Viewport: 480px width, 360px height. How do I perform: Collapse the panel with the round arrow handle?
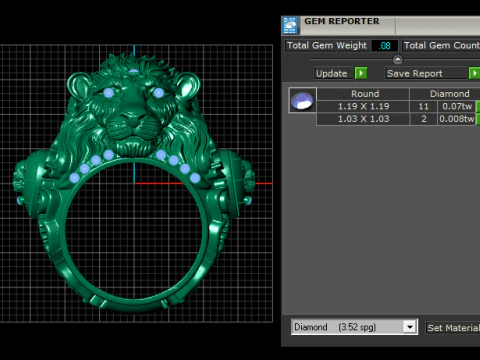tap(397, 60)
